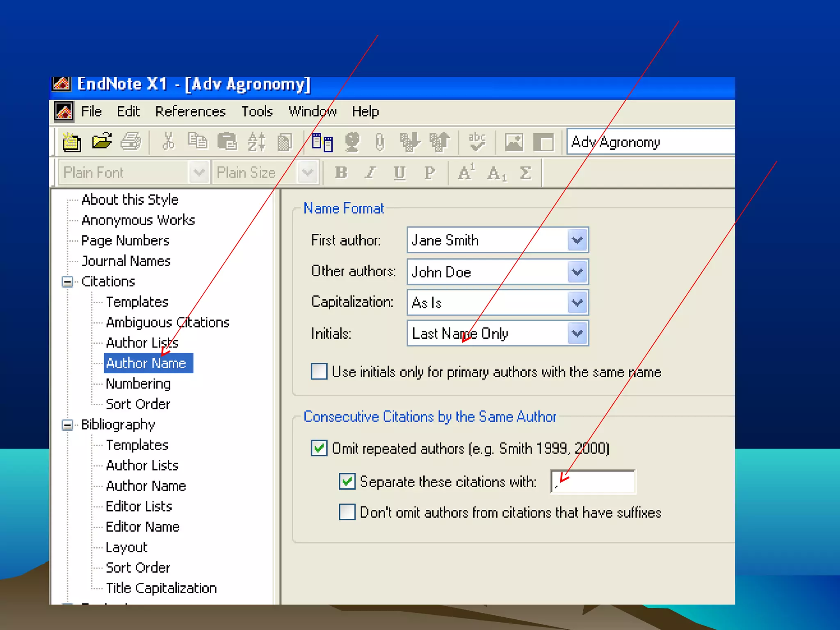Collapse the Citations tree node
Image resolution: width=840 pixels, height=630 pixels.
click(x=67, y=282)
